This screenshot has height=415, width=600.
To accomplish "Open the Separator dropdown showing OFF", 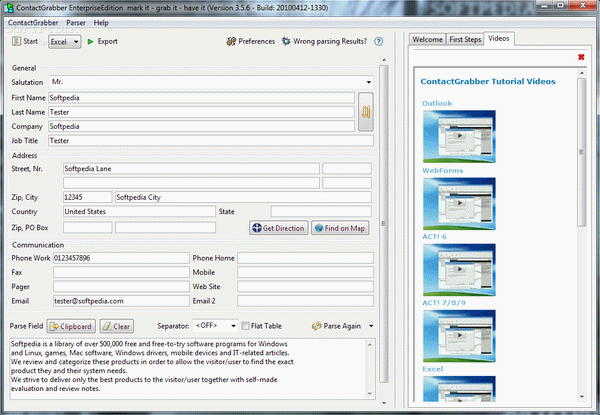I will 215,326.
